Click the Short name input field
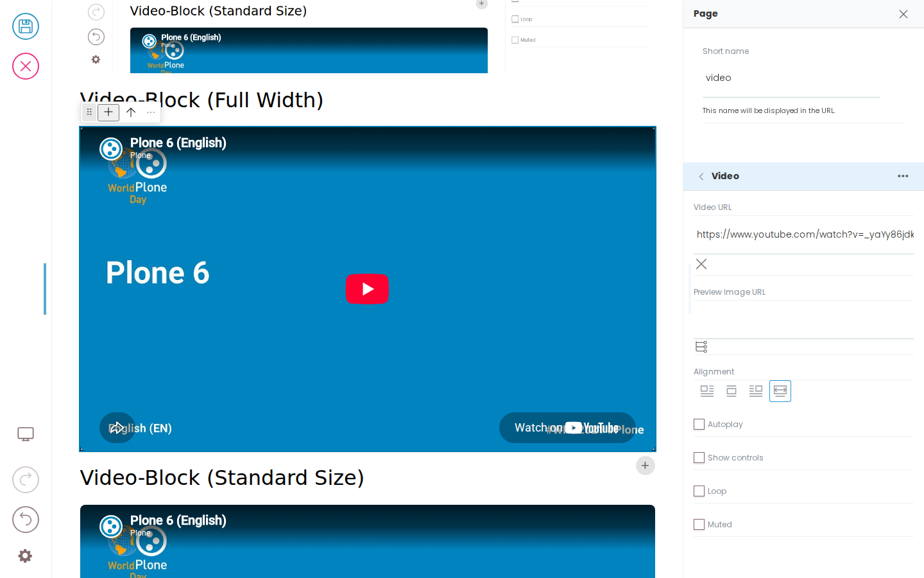Screen dimensions: 924x578 791,78
